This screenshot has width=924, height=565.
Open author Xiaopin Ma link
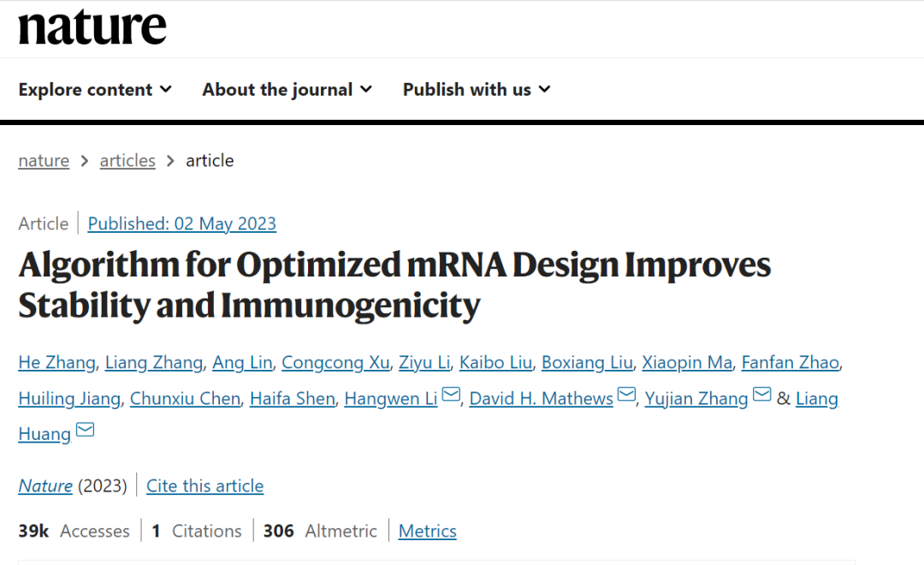pyautogui.click(x=687, y=363)
